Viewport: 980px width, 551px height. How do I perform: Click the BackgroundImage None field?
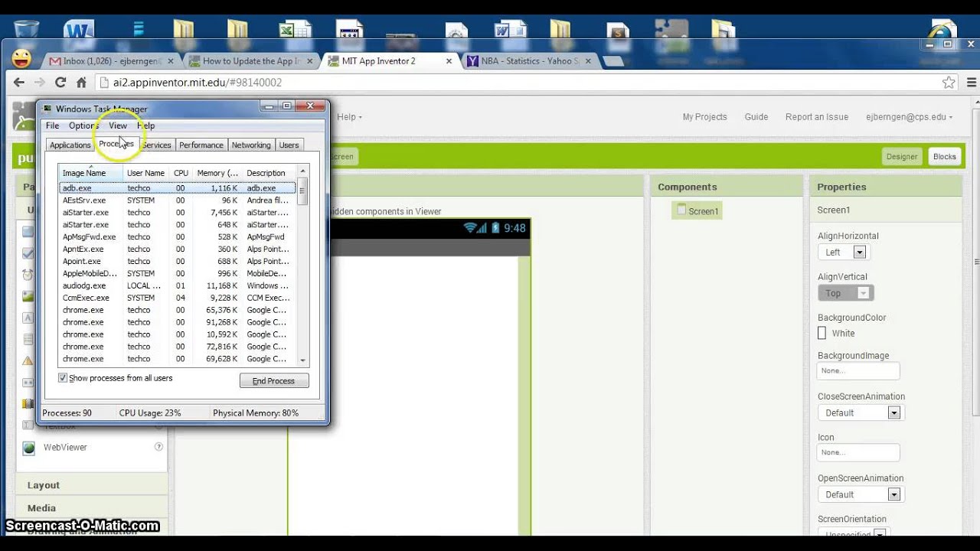(x=857, y=370)
